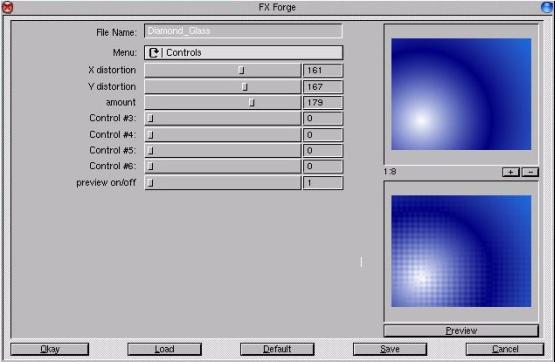Click the red close gadget in title bar

pyautogui.click(x=7, y=7)
